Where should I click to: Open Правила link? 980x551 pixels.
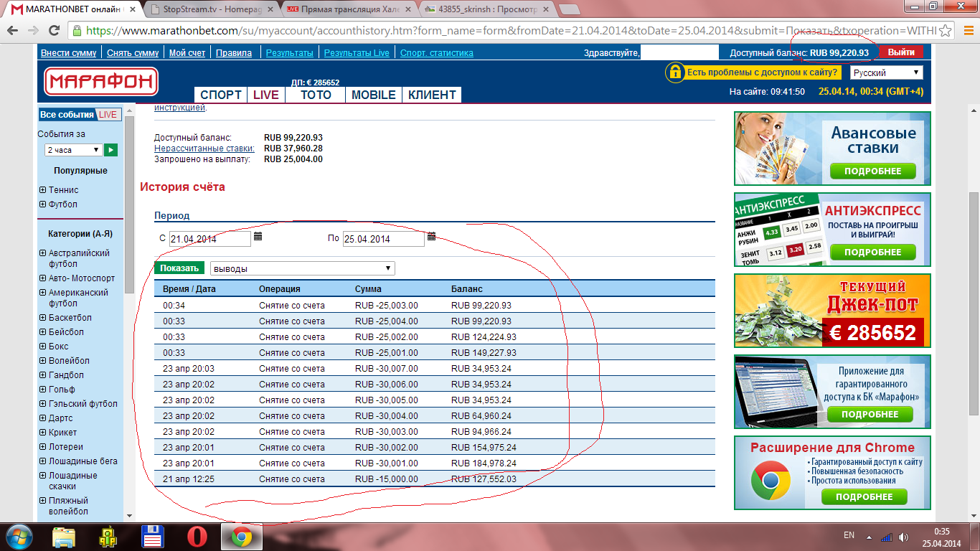(234, 53)
